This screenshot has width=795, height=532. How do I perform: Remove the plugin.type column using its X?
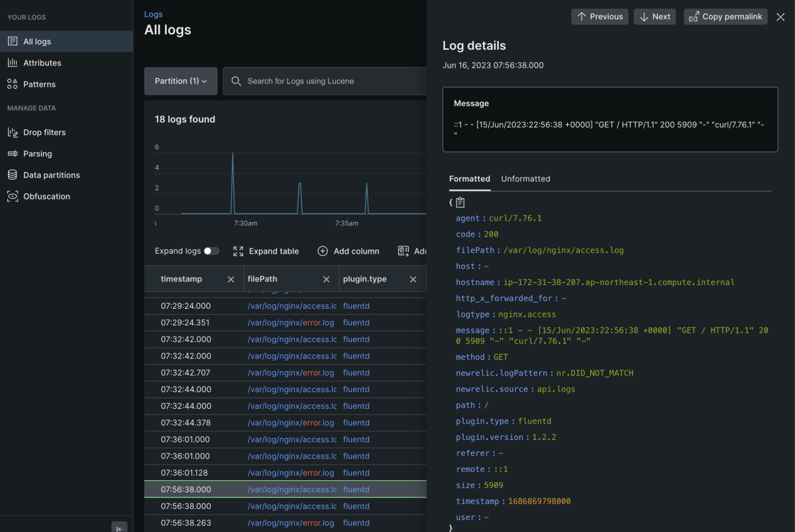(x=413, y=280)
